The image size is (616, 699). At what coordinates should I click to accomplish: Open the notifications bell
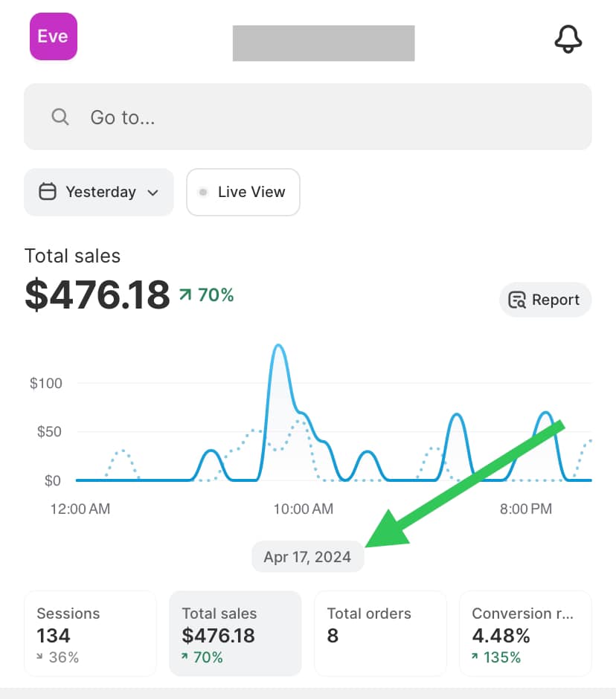[568, 39]
